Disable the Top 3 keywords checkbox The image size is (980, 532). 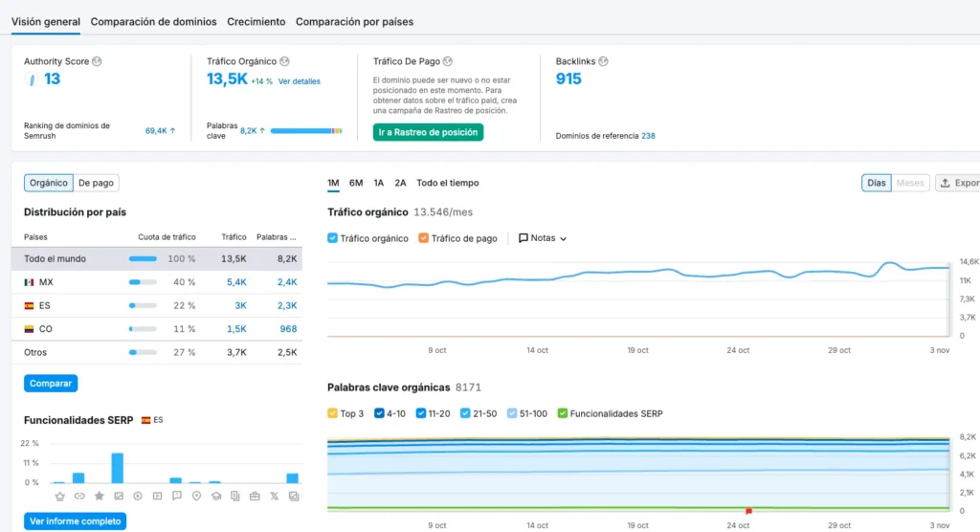point(332,413)
